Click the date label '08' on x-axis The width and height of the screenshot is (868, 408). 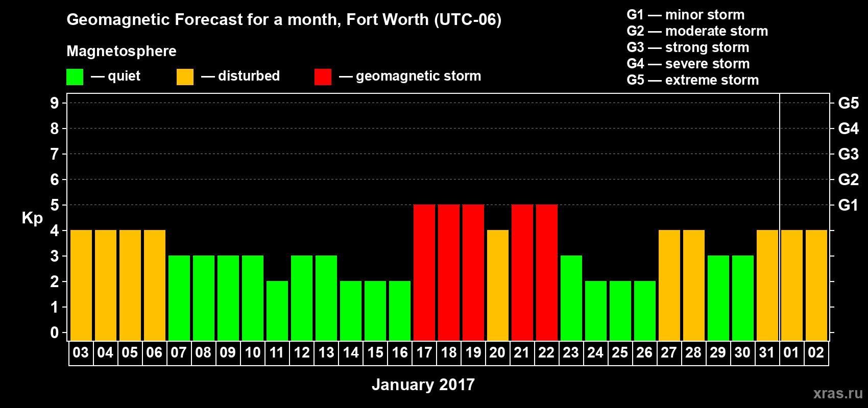tap(203, 353)
